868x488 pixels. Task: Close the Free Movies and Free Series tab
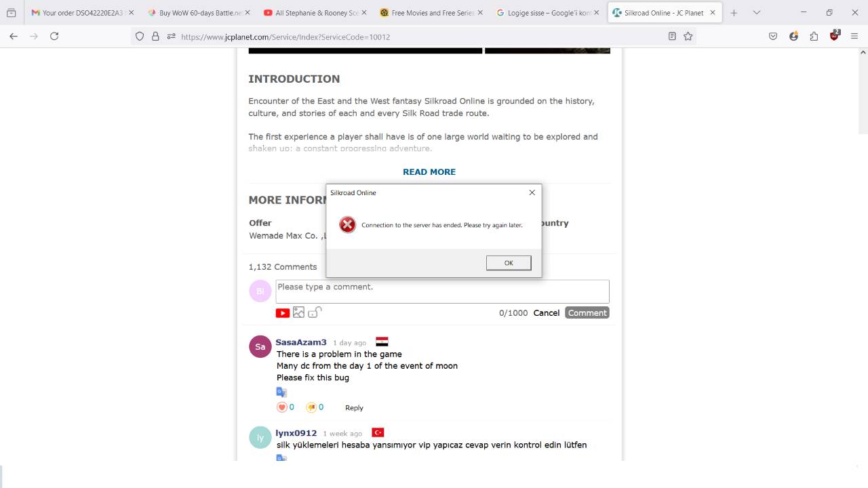point(481,13)
